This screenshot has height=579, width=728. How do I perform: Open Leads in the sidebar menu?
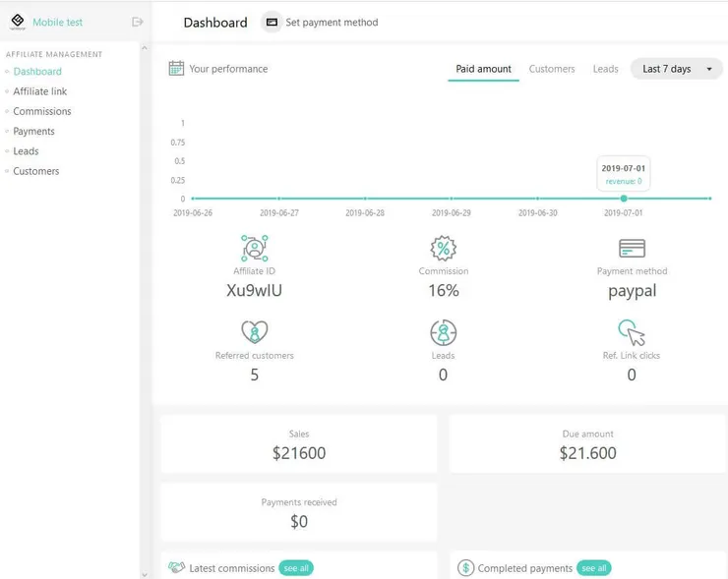(26, 151)
